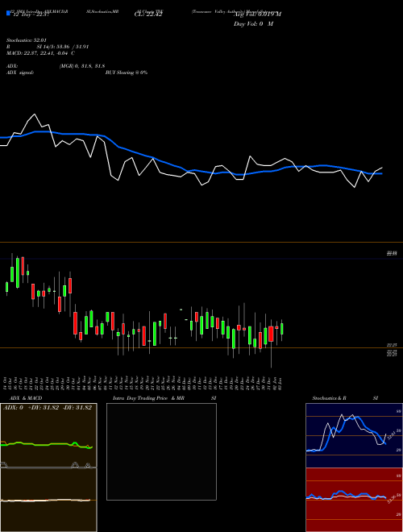Image resolution: width=403 pixels, height=532 pixels.
Task: Click the 'Day Vol: 0 M' label
Action: pyautogui.click(x=253, y=24)
